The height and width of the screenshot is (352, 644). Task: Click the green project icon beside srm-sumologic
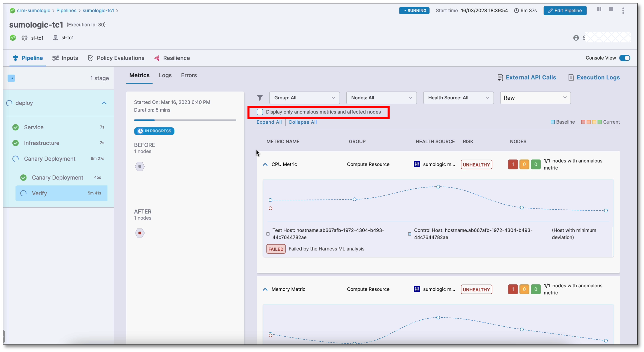pyautogui.click(x=12, y=10)
